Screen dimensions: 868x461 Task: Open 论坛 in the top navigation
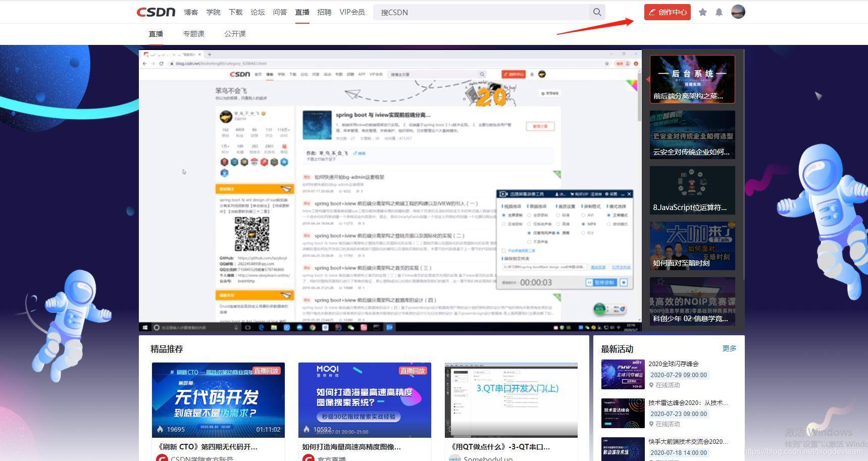258,12
